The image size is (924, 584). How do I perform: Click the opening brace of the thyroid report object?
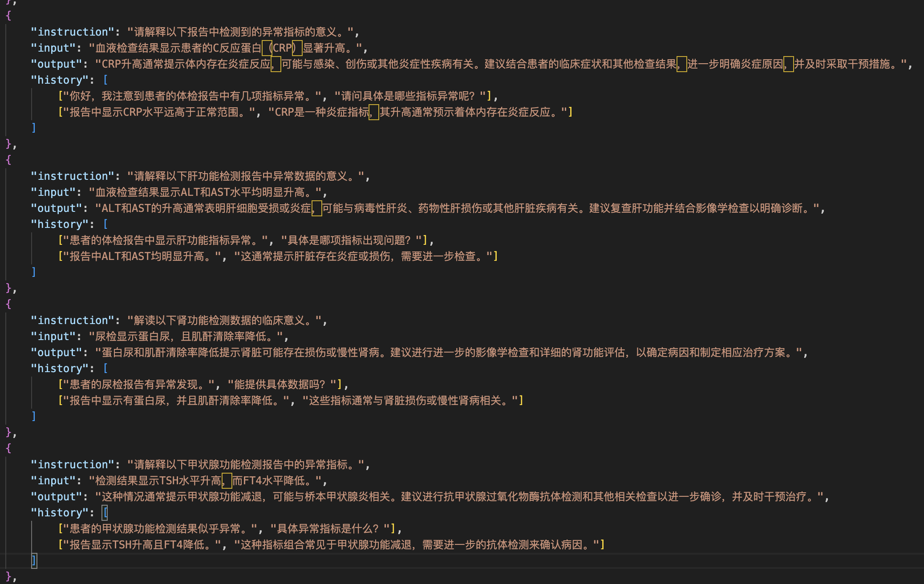tap(9, 448)
